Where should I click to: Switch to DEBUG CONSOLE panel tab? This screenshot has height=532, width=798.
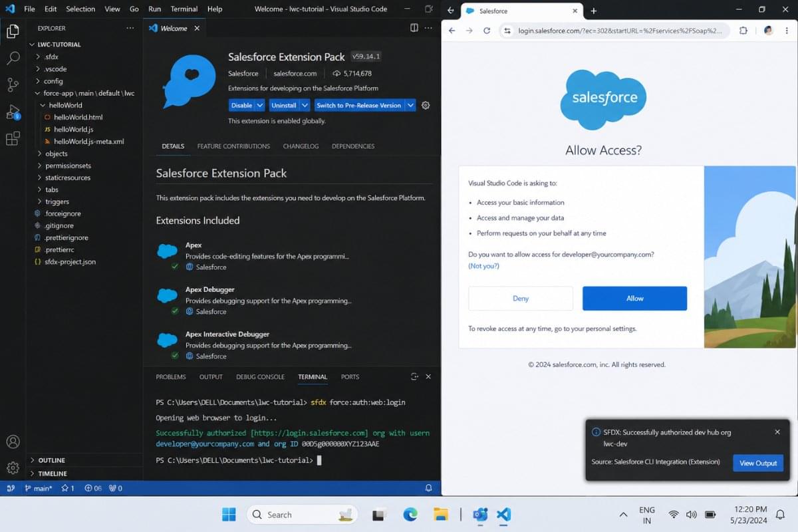(260, 377)
